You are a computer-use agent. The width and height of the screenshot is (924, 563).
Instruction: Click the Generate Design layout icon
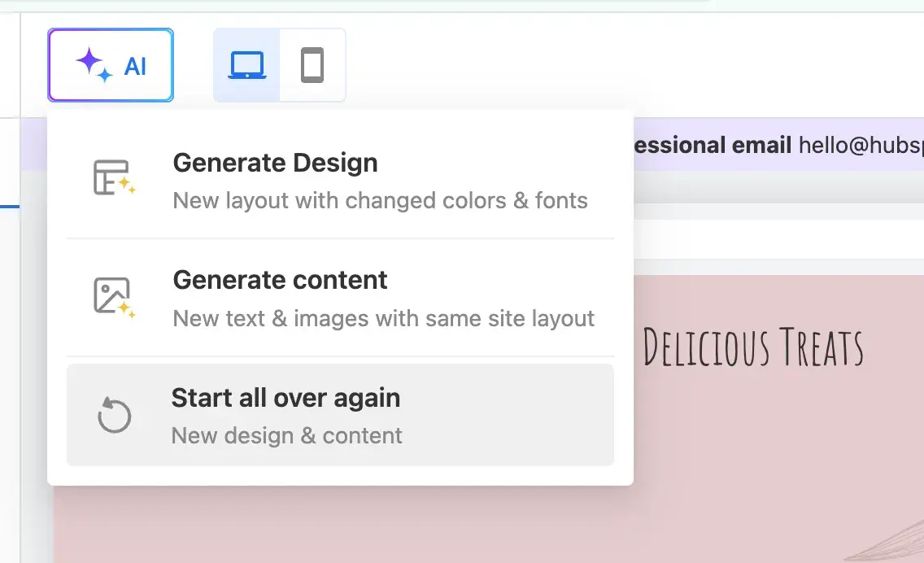113,177
